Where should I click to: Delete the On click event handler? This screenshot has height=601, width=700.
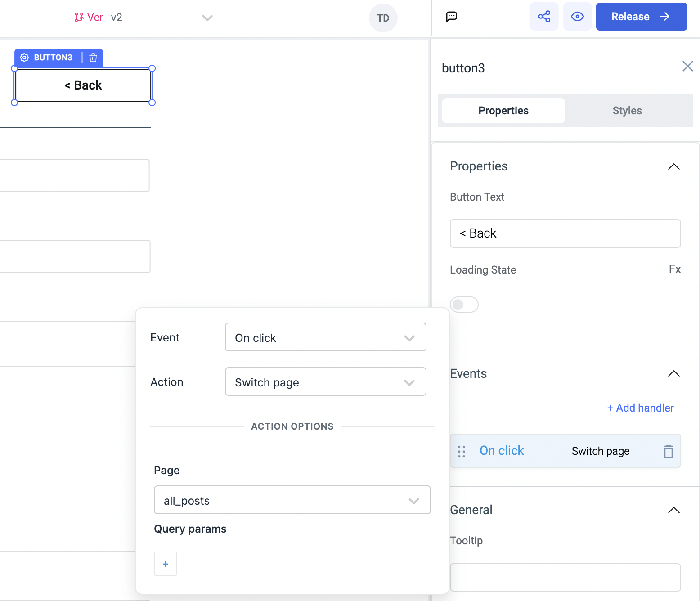pos(668,451)
